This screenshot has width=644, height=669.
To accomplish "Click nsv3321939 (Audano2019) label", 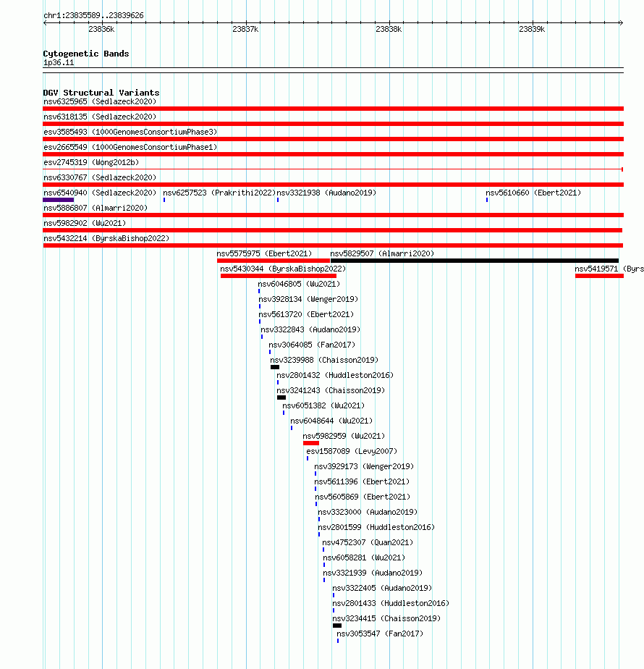I will tap(373, 573).
